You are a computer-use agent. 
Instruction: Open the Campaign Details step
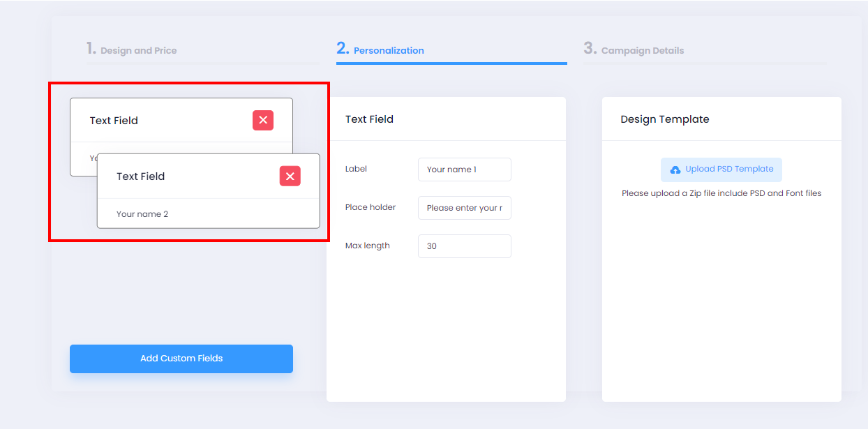pyautogui.click(x=634, y=50)
